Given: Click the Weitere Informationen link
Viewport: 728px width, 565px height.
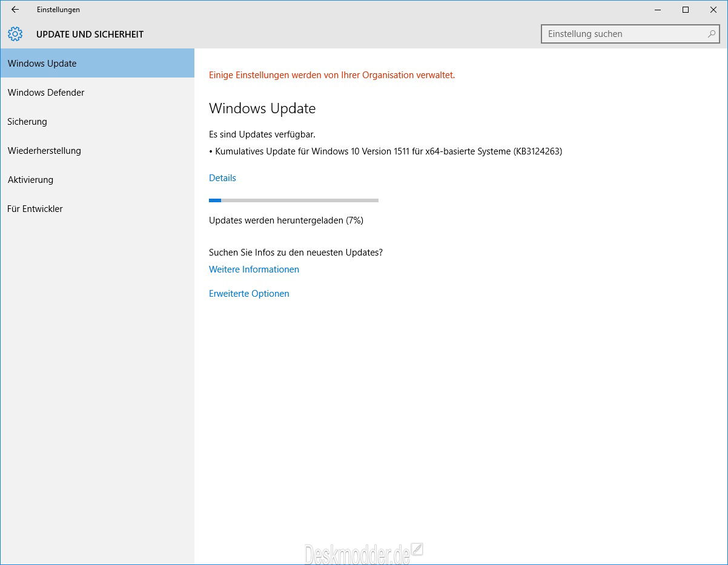Looking at the screenshot, I should [x=254, y=269].
